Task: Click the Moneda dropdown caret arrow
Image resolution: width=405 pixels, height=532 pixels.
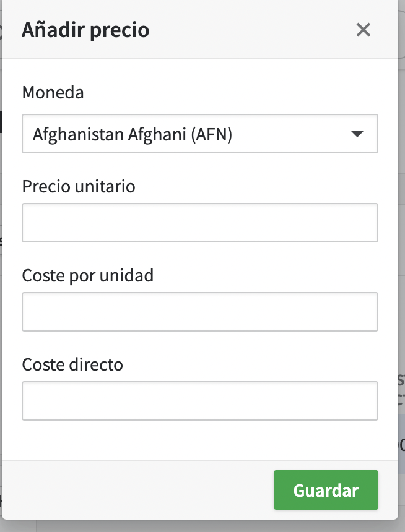Action: point(357,134)
